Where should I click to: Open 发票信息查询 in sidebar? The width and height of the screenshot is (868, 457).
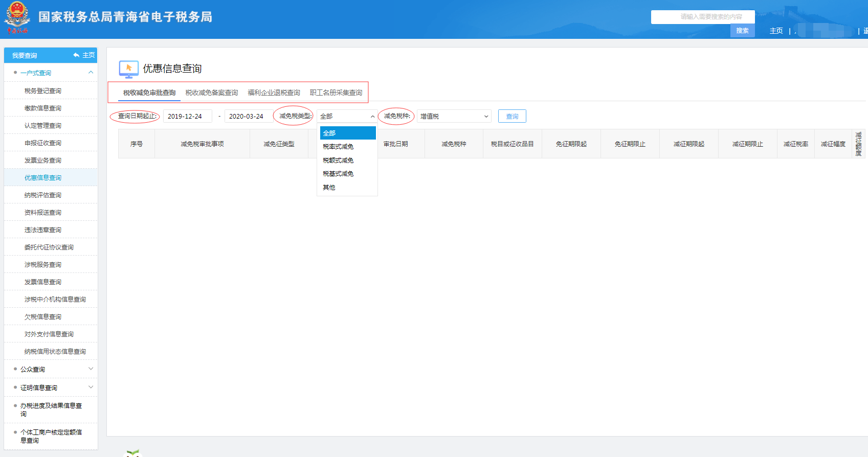tap(51, 282)
